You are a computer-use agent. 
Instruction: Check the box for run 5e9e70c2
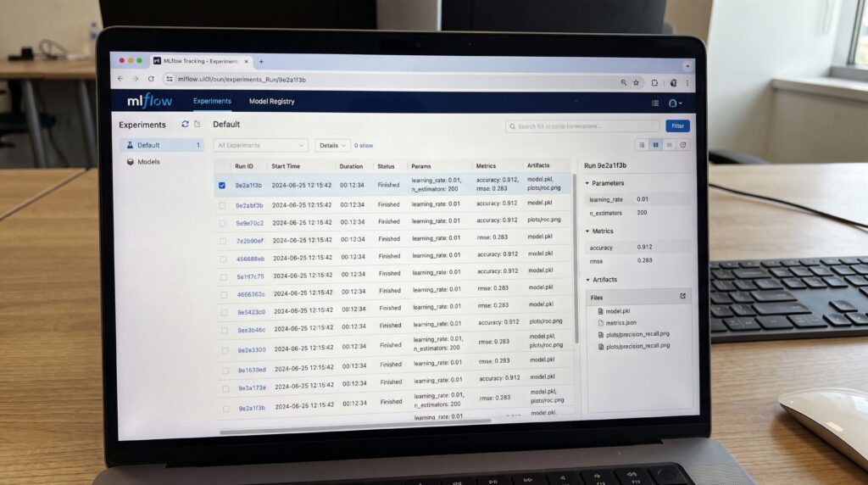[x=223, y=223]
